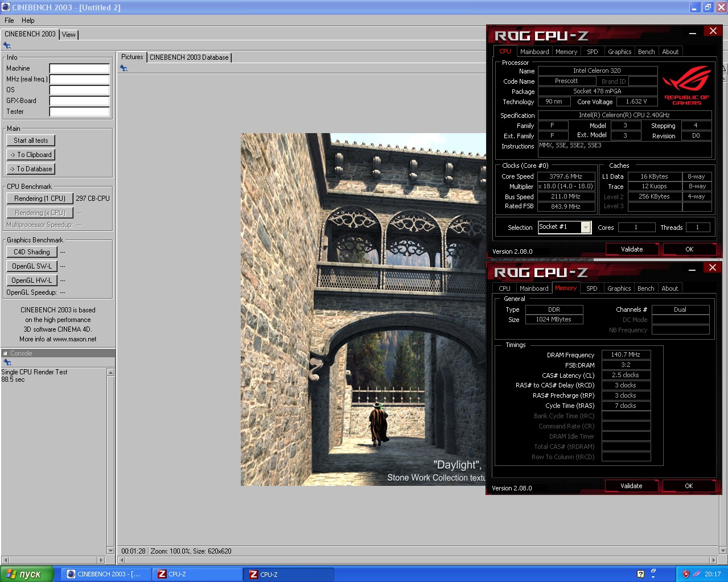This screenshot has height=582, width=728.
Task: Click CINEBENCH app icon in title bar
Action: coord(6,7)
